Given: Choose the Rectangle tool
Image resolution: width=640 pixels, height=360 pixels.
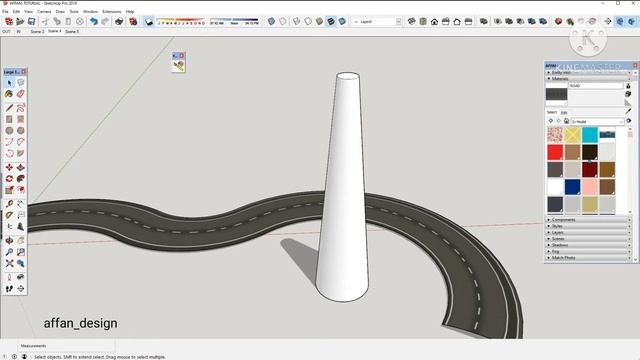Looking at the screenshot, I should pyautogui.click(x=9, y=119).
